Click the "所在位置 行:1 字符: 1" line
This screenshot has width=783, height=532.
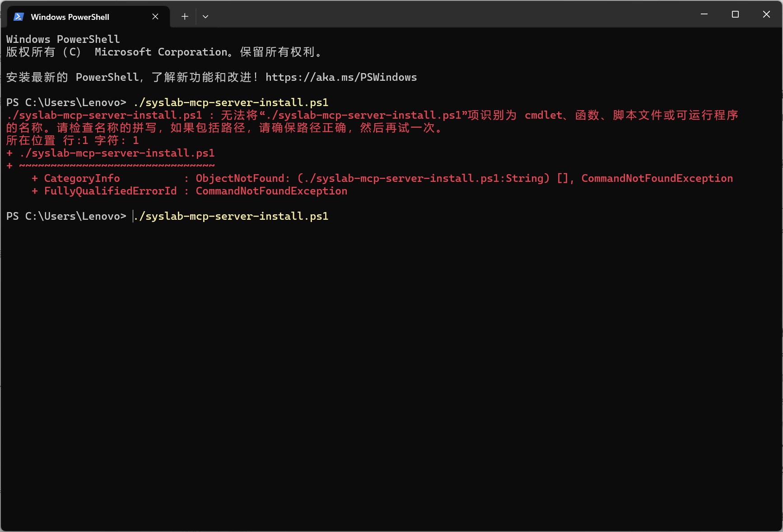click(72, 140)
